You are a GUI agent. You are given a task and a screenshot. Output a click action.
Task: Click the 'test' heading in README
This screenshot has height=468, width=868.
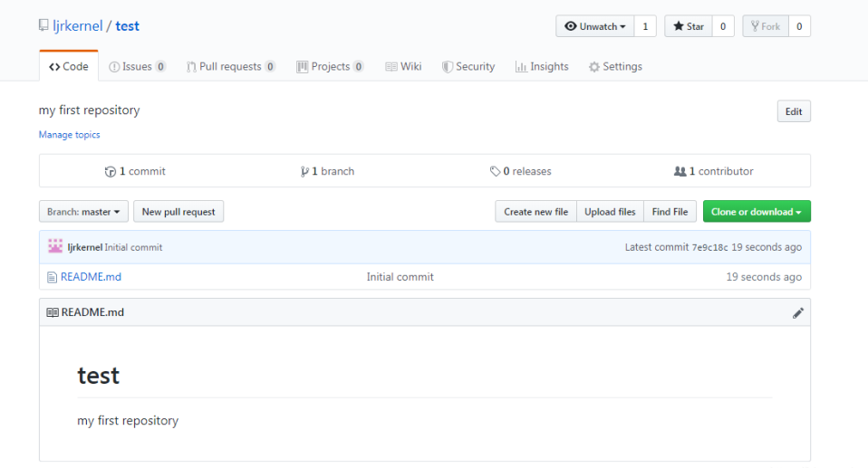[98, 376]
